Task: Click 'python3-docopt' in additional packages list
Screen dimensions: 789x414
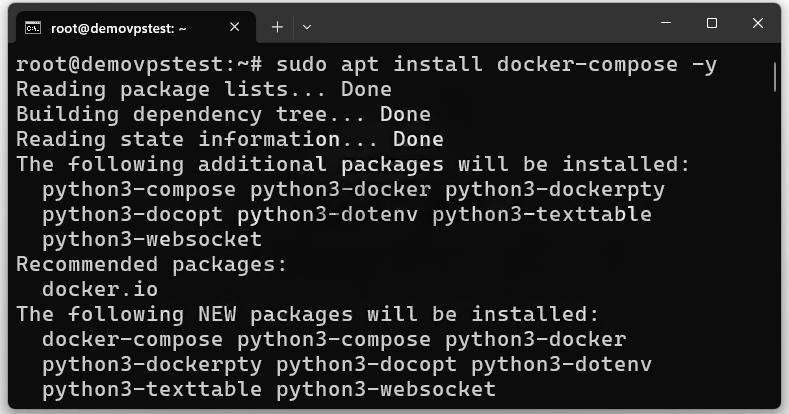Action: [132, 215]
